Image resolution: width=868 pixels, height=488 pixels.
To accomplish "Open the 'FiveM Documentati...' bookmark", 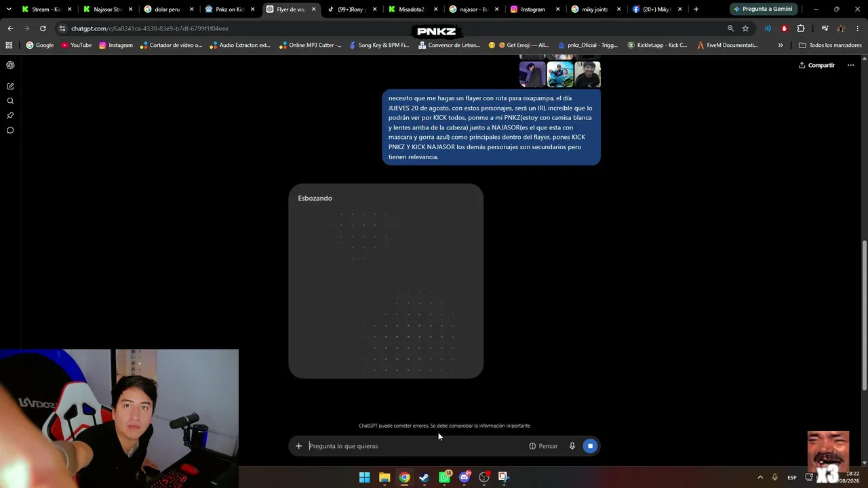I will (728, 45).
